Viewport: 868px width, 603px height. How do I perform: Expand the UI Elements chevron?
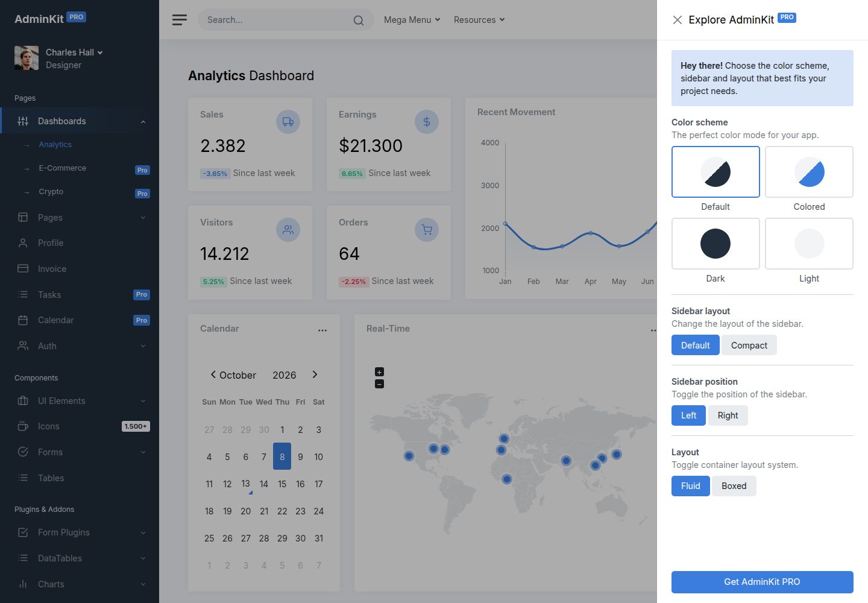(143, 401)
